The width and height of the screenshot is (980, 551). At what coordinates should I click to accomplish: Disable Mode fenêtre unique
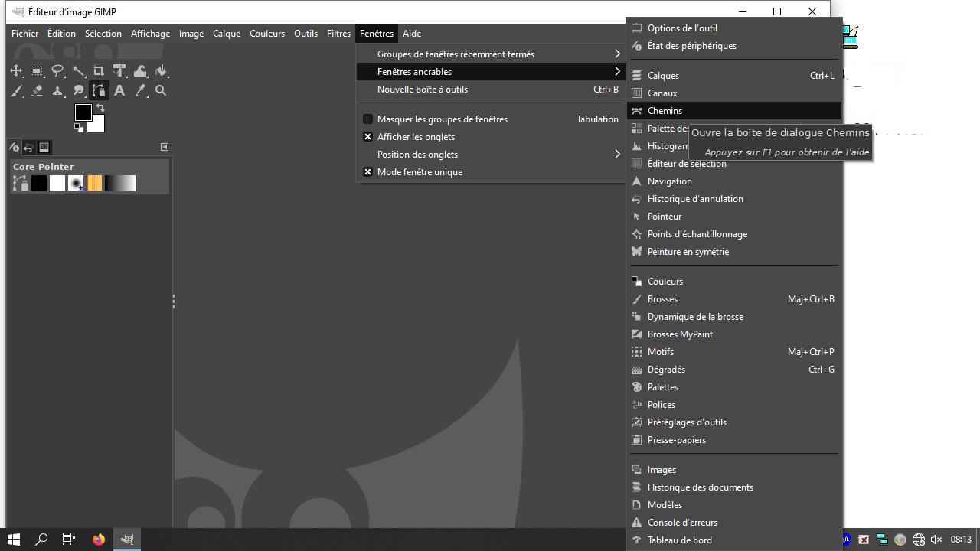(x=368, y=172)
